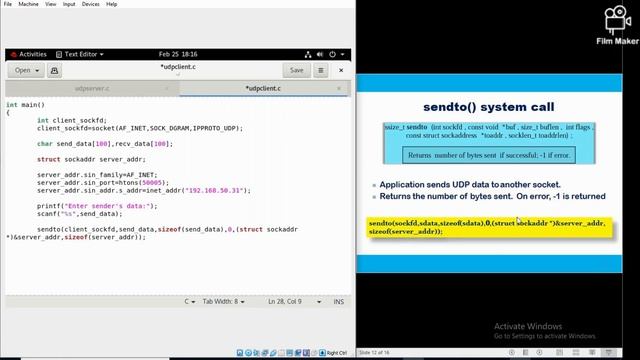Click the VirtualBox optical drive status icon

[248, 353]
